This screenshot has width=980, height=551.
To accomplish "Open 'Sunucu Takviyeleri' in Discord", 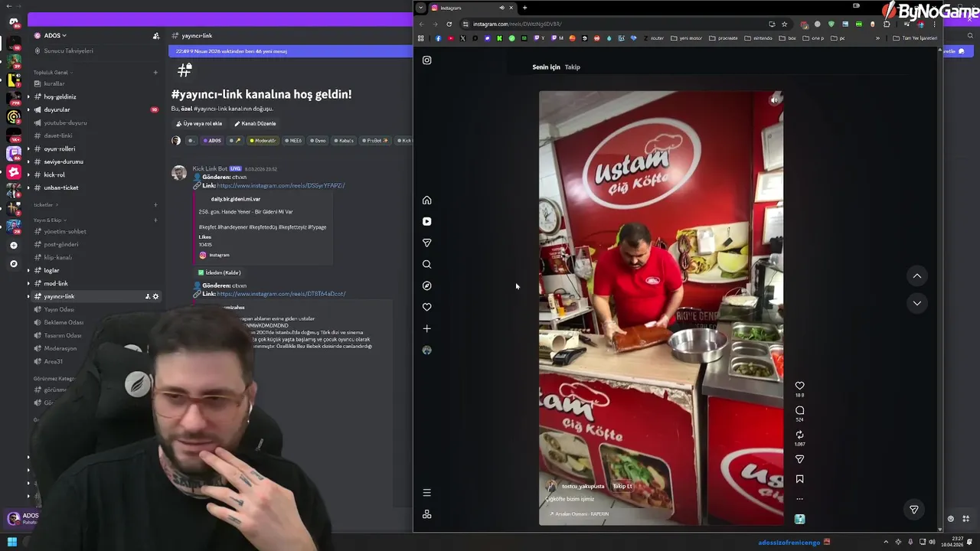I will 68,51.
